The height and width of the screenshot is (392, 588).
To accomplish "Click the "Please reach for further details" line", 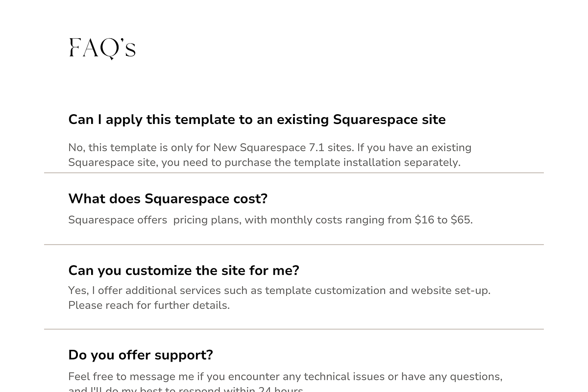I will point(148,305).
